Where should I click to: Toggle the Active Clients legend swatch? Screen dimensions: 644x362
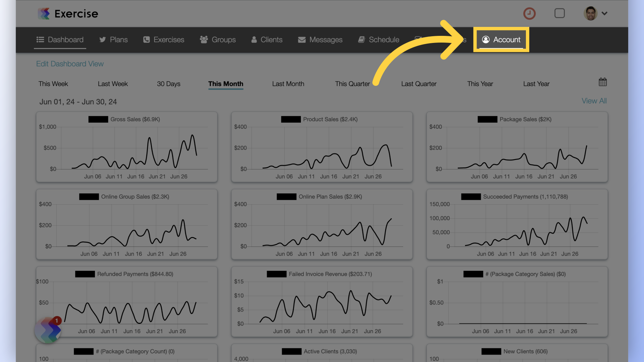(292, 352)
